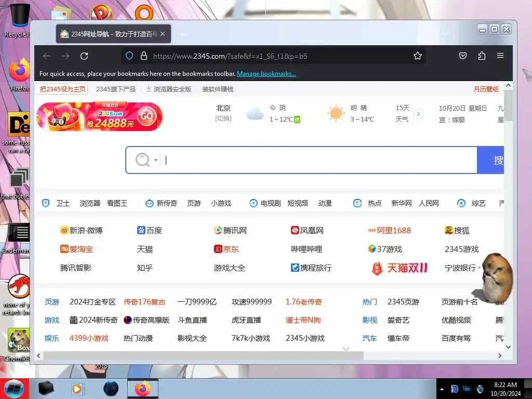Viewport: 532px width, 399px height.
Task: Open 爱淘宝 link
Action: pyautogui.click(x=77, y=249)
